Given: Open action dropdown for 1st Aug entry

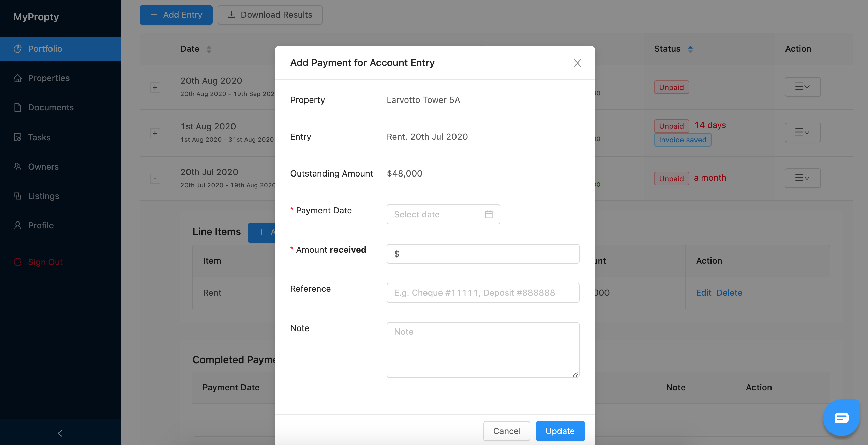Looking at the screenshot, I should (802, 133).
